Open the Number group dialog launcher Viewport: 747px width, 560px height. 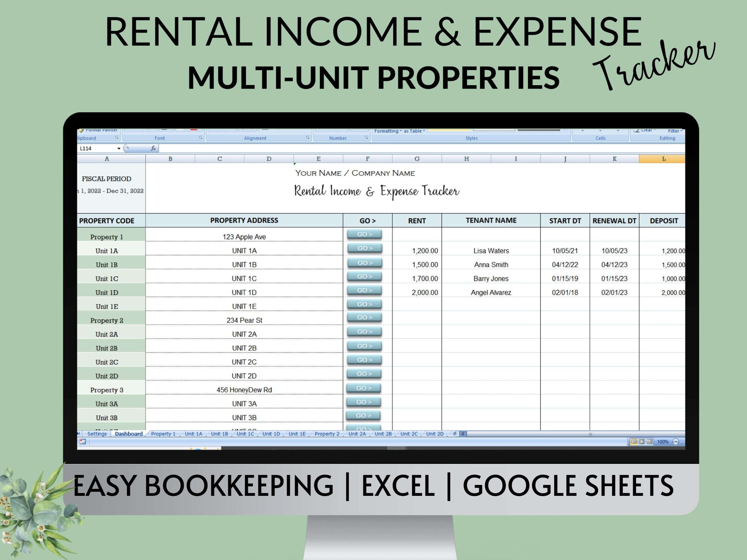tap(367, 138)
